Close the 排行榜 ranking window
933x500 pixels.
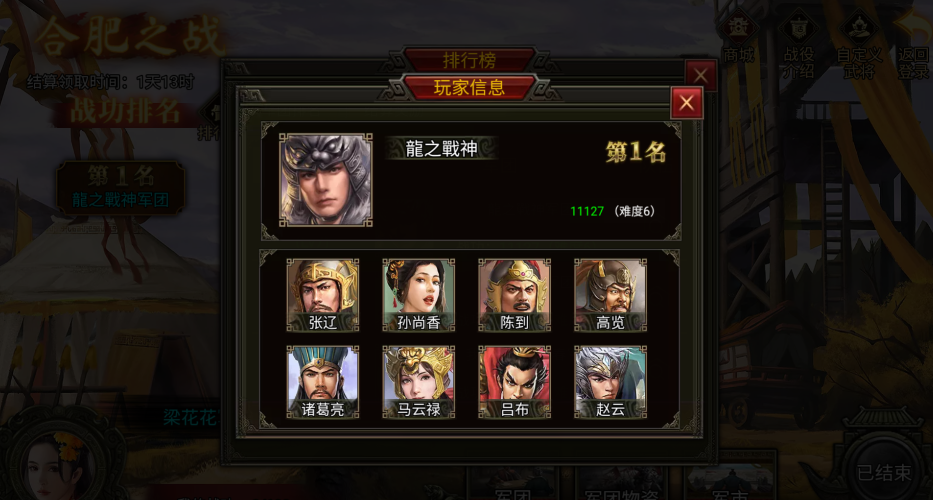pyautogui.click(x=701, y=75)
